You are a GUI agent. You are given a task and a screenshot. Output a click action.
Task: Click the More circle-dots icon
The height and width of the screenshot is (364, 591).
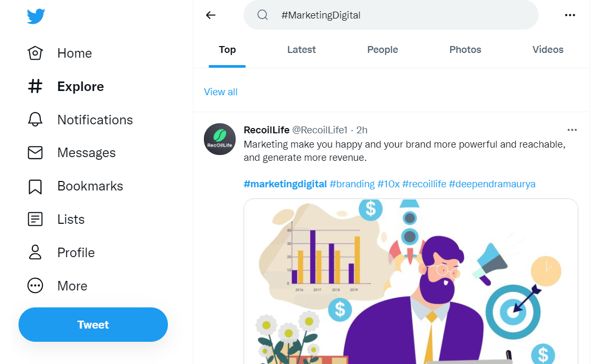point(35,286)
